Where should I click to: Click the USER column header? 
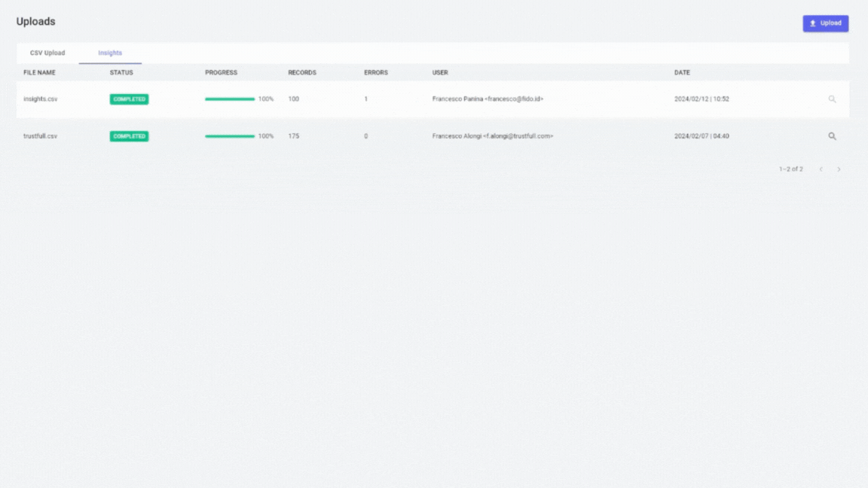[440, 72]
